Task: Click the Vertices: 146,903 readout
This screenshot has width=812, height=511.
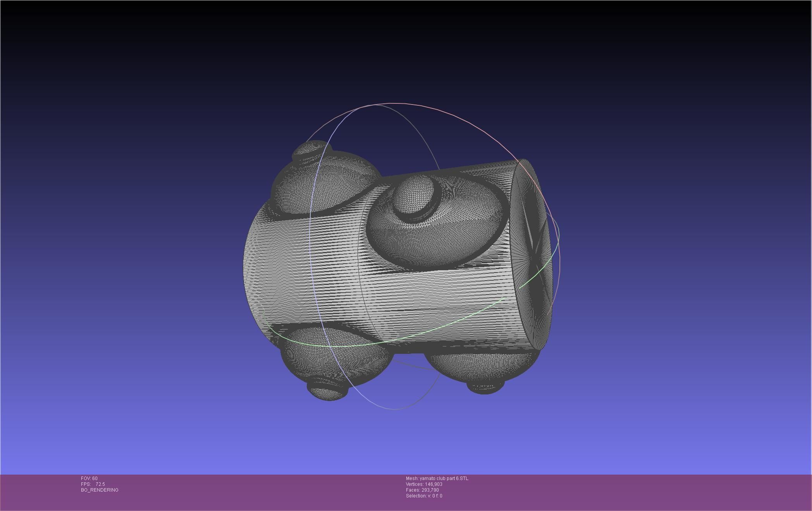Action: pyautogui.click(x=424, y=484)
